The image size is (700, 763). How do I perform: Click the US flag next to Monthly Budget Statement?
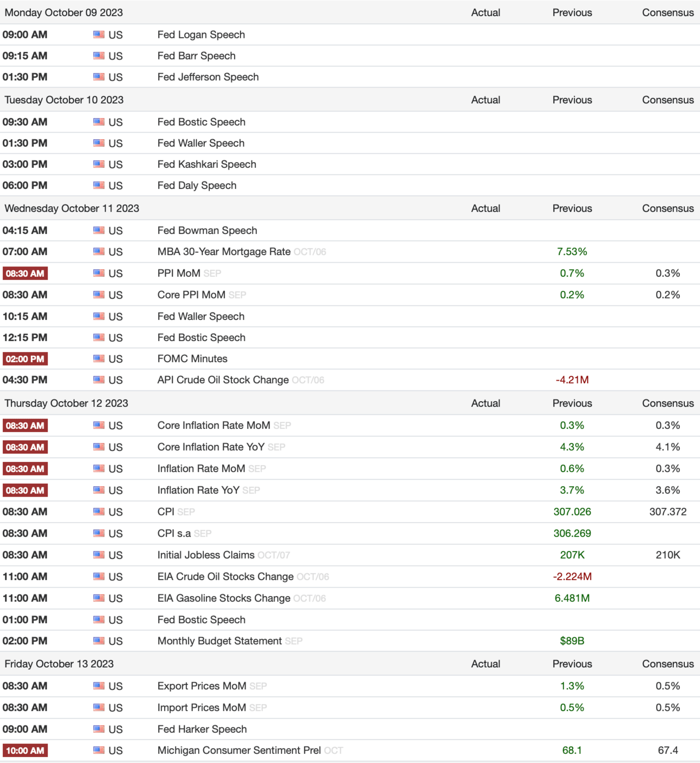pyautogui.click(x=99, y=641)
